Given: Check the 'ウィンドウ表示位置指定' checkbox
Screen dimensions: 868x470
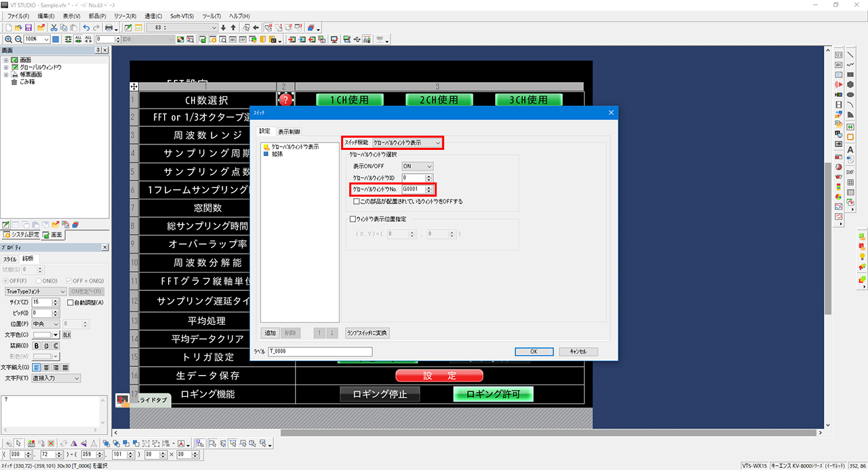Looking at the screenshot, I should (352, 219).
